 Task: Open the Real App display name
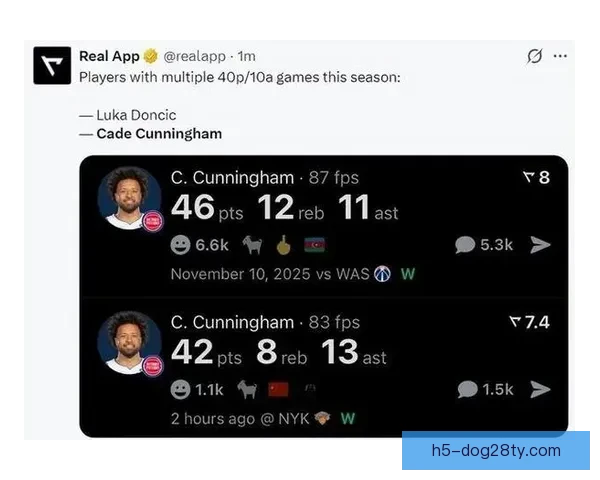(109, 56)
